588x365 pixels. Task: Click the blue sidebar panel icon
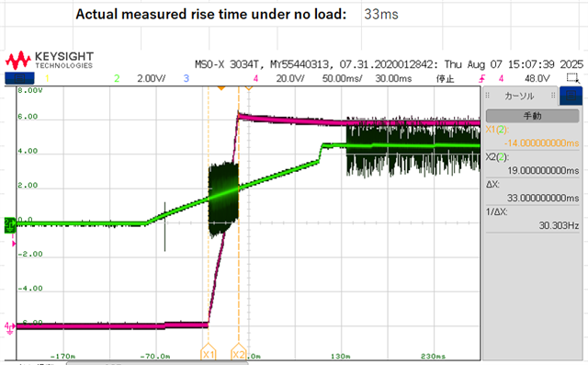point(571,96)
